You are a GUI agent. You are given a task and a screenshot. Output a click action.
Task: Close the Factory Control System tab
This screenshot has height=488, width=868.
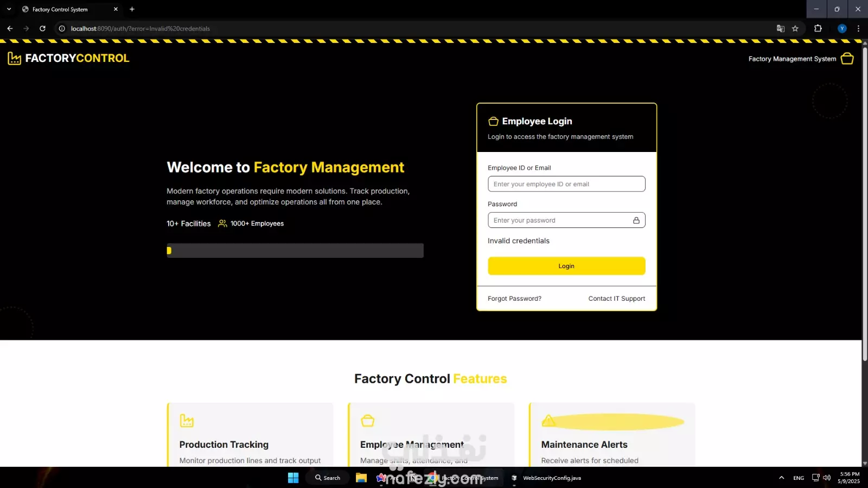pos(116,9)
